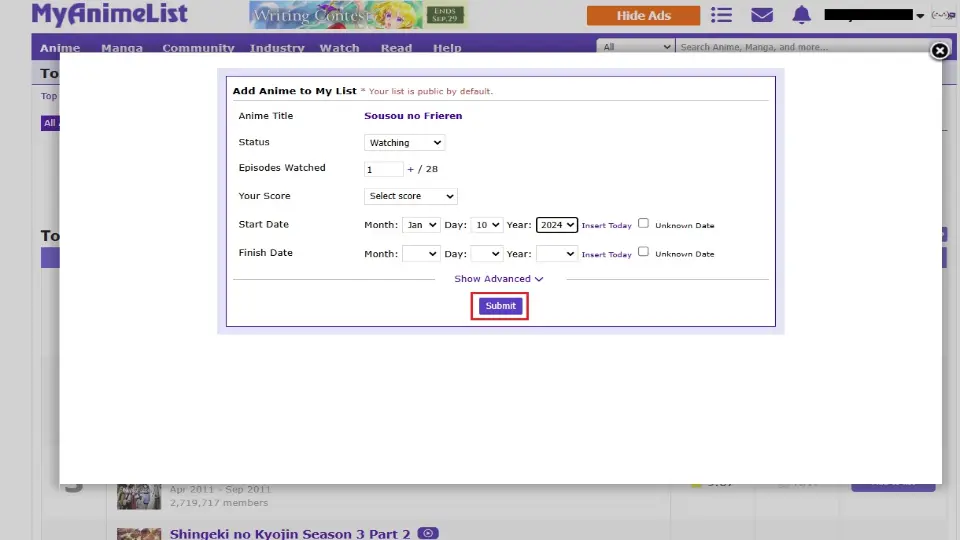
Task: Click the Episodes Watched input field
Action: [383, 169]
